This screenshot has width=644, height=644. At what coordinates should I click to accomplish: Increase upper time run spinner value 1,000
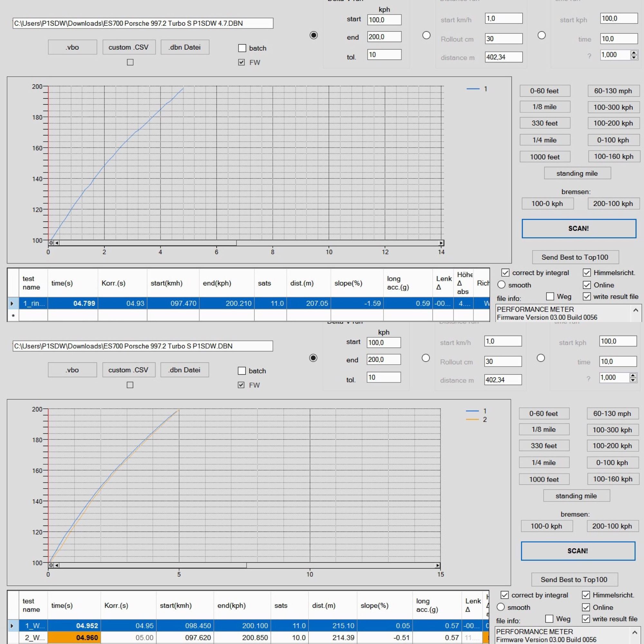[x=634, y=53]
